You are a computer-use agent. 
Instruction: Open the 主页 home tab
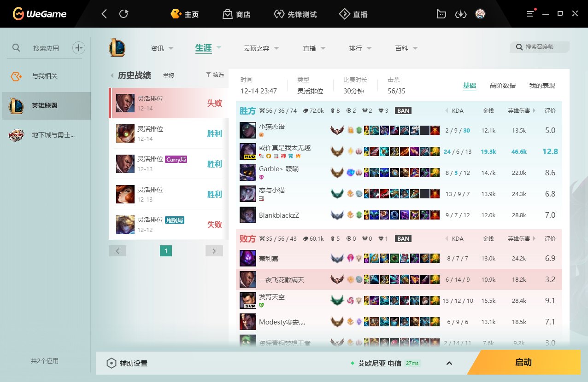pos(185,14)
